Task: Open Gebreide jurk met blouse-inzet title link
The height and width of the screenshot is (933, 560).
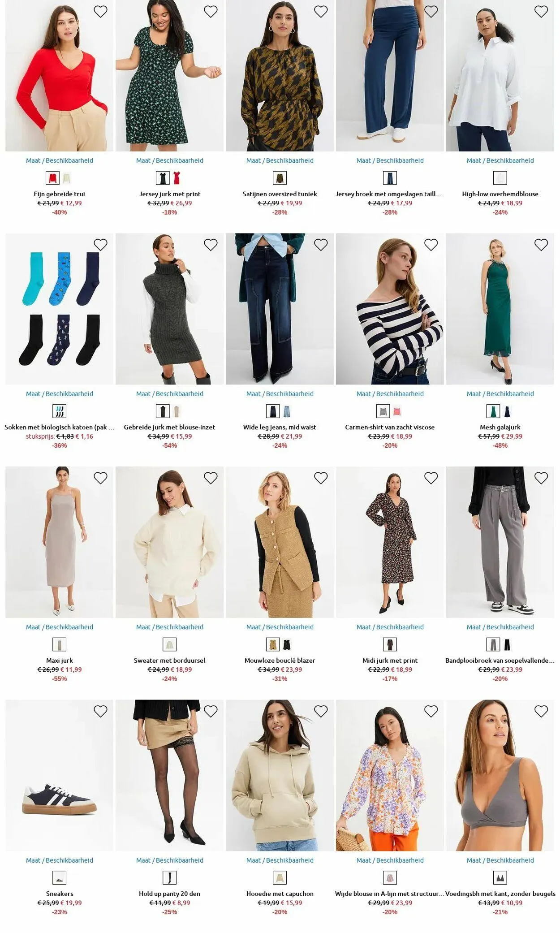Action: pyautogui.click(x=169, y=427)
